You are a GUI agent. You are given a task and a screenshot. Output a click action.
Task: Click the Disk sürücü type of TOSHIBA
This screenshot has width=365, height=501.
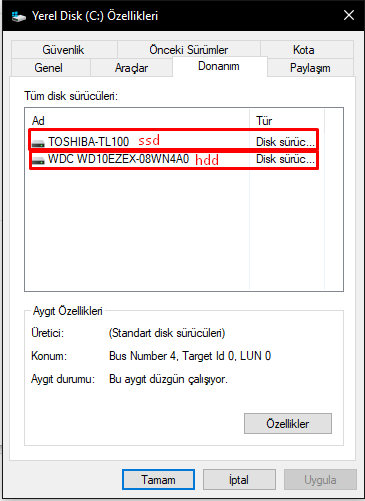285,142
